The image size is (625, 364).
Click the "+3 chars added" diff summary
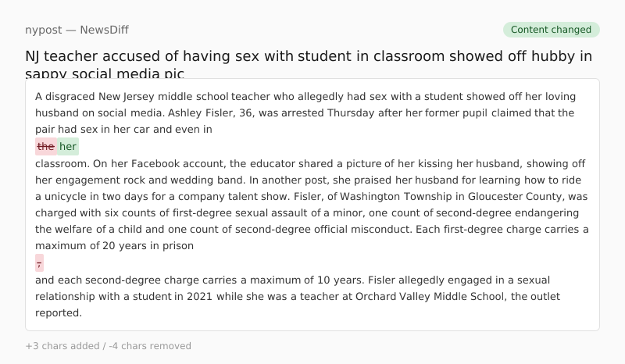coord(61,346)
